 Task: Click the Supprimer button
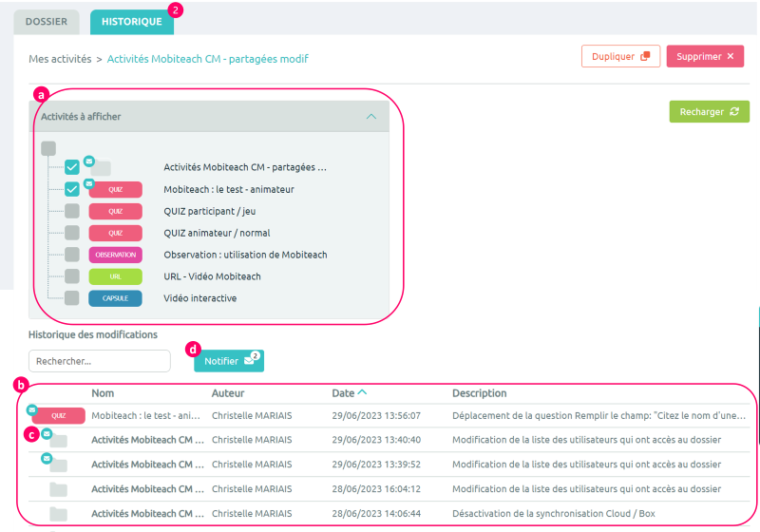pos(705,56)
